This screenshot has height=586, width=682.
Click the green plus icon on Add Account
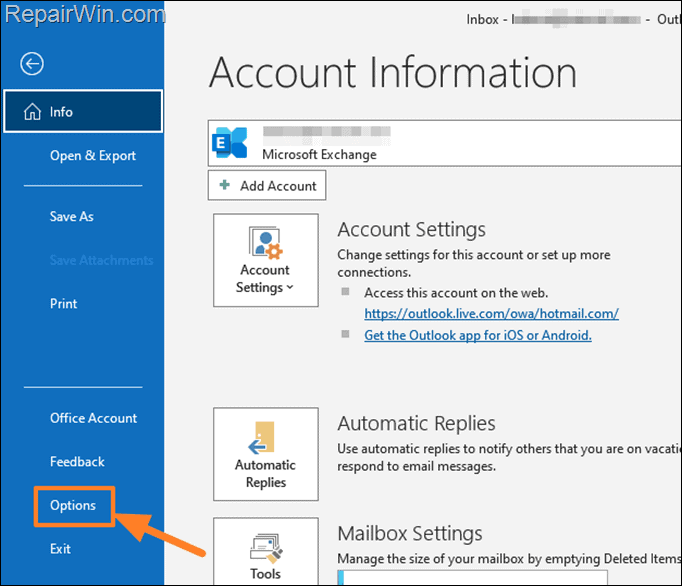[x=224, y=185]
